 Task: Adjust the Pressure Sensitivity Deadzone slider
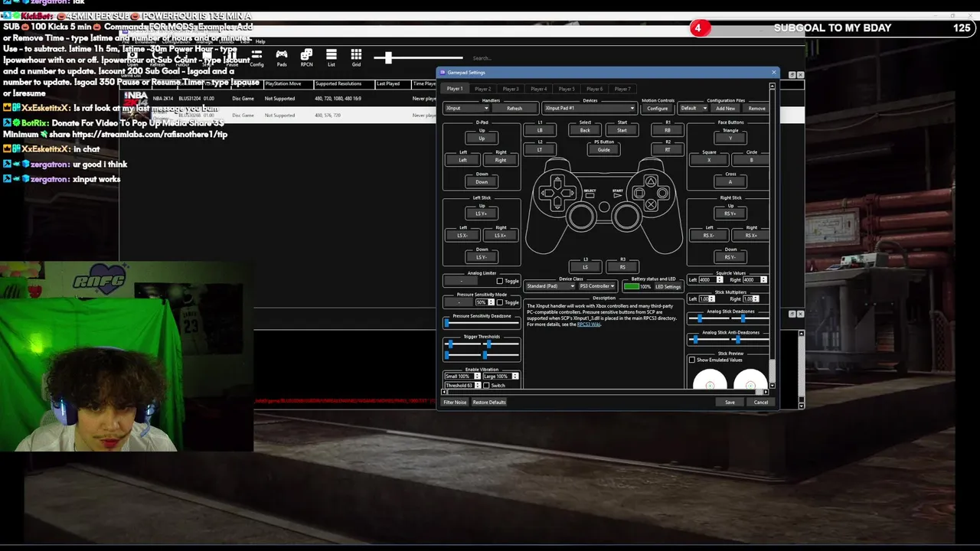coord(482,323)
